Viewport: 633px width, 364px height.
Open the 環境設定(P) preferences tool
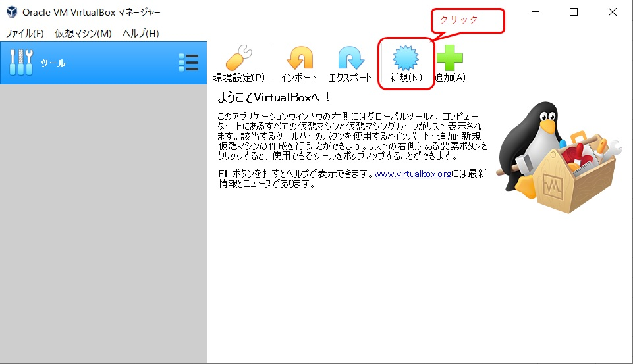239,63
